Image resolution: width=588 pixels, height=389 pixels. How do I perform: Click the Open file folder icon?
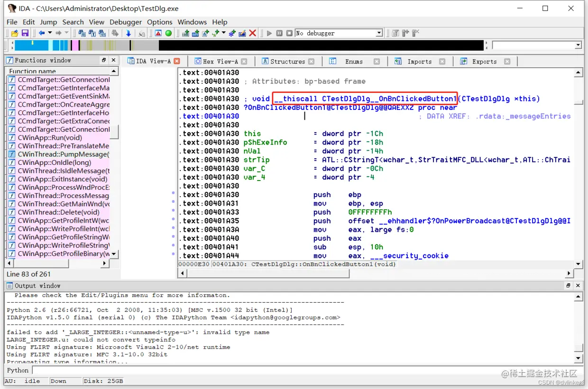click(x=15, y=33)
